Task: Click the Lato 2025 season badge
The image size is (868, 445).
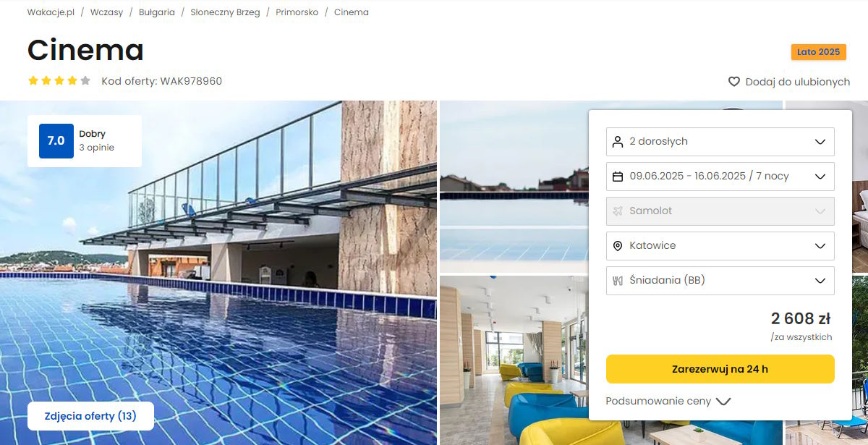Action: pyautogui.click(x=818, y=52)
